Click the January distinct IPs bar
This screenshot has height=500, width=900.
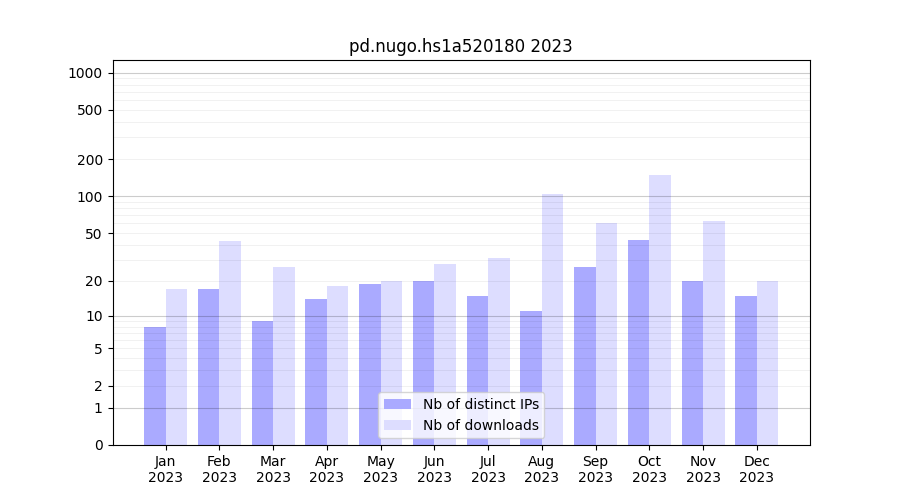point(155,386)
